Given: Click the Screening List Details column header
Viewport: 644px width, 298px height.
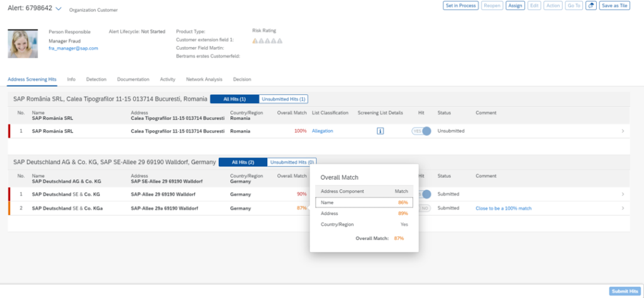Looking at the screenshot, I should [380, 113].
